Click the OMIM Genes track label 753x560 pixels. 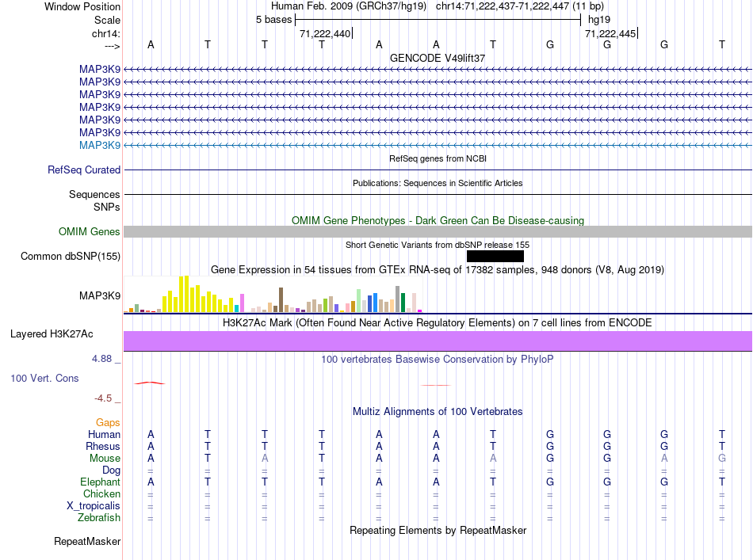pos(90,231)
